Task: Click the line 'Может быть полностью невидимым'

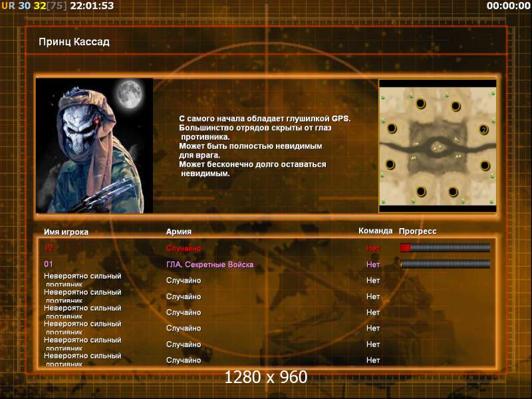Action: pos(251,146)
